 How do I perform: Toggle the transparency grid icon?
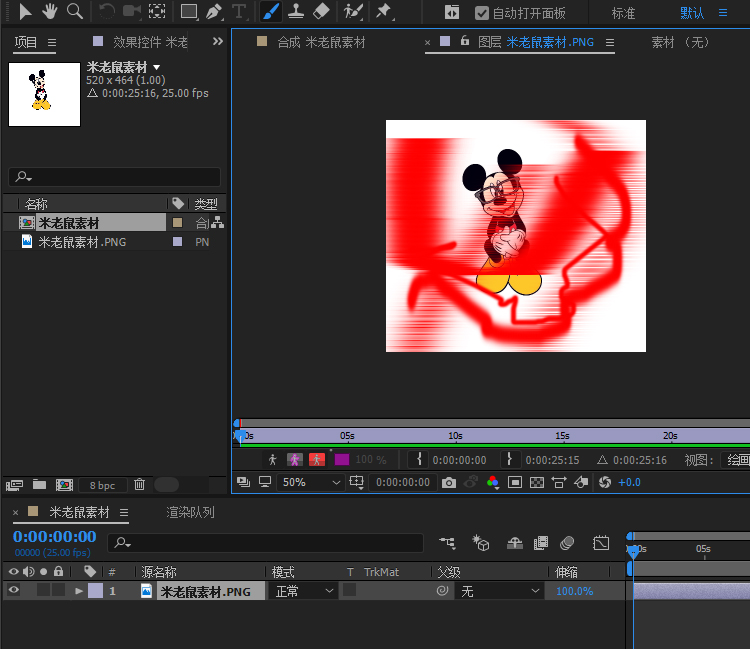(537, 483)
